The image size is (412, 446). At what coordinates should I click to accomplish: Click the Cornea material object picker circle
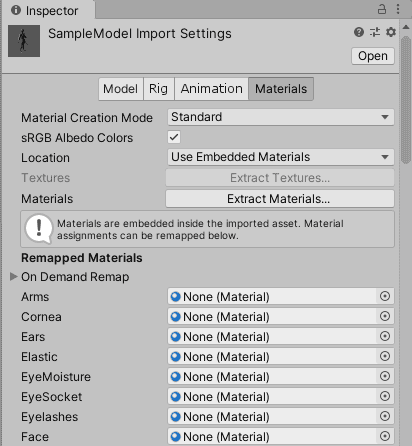[x=385, y=316]
